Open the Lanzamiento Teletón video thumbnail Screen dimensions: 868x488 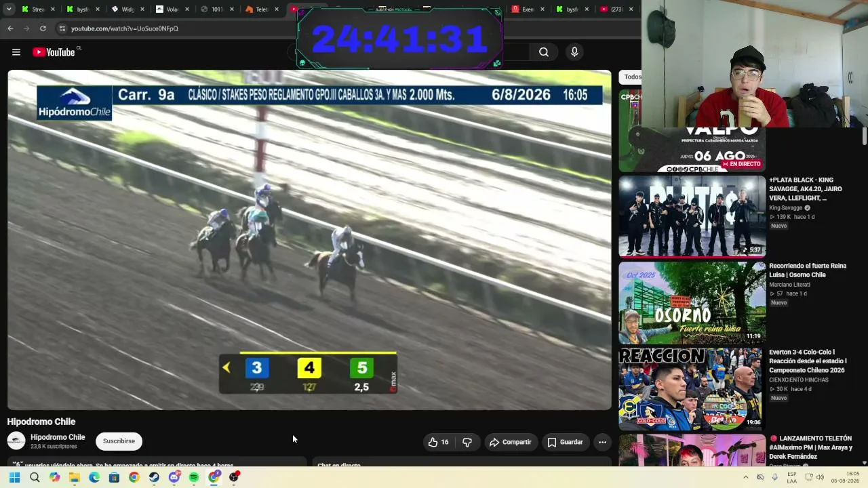pyautogui.click(x=692, y=450)
